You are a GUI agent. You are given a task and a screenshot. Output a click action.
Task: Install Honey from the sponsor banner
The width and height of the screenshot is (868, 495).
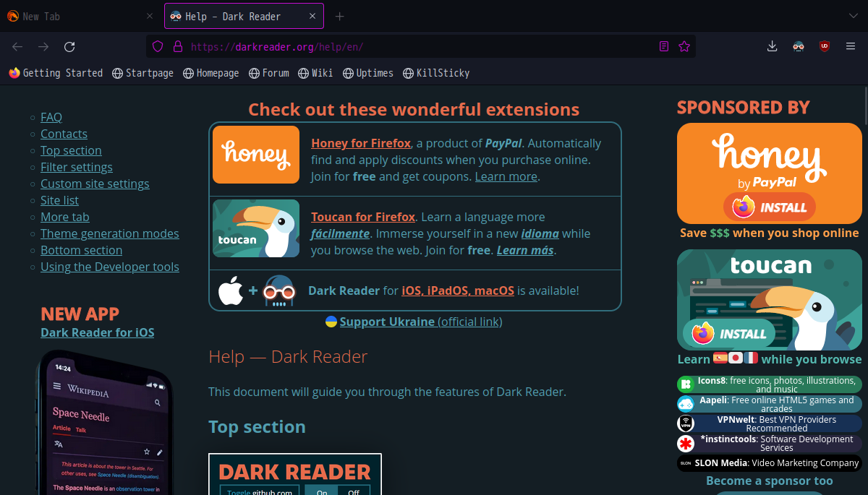click(770, 207)
